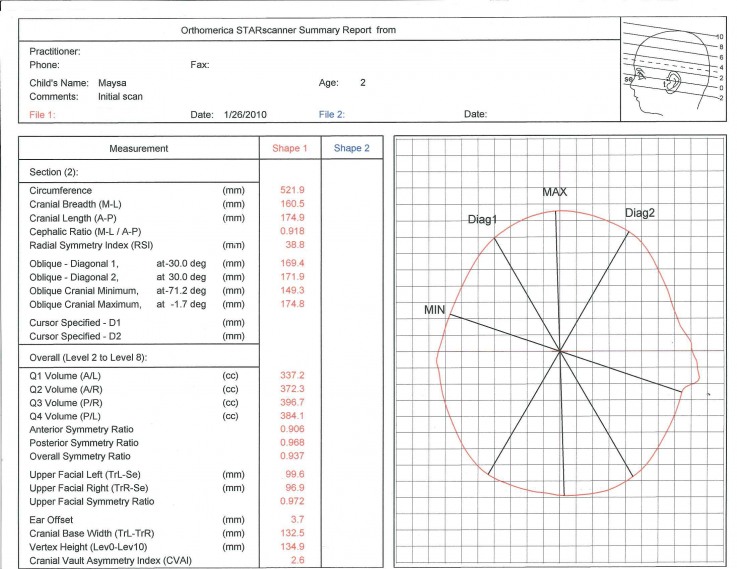Click the head profile diagram thumbnail
737x569 pixels.
(674, 70)
